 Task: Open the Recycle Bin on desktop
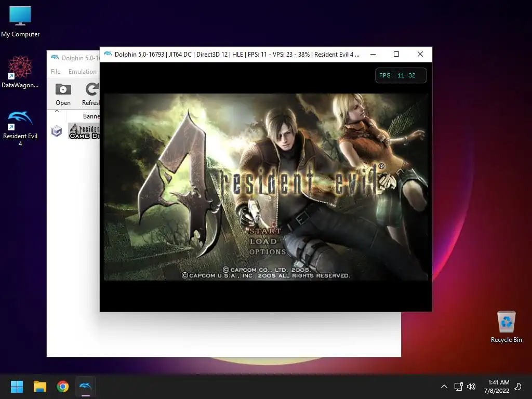tap(506, 327)
